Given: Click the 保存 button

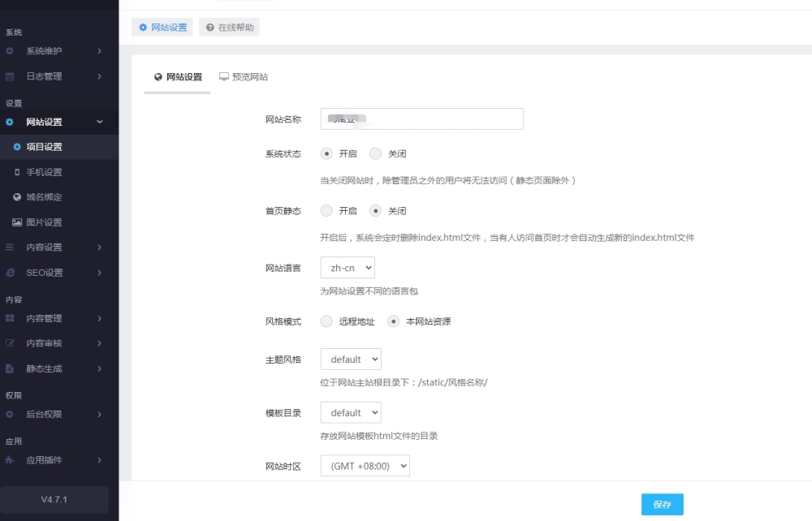Looking at the screenshot, I should (x=662, y=504).
